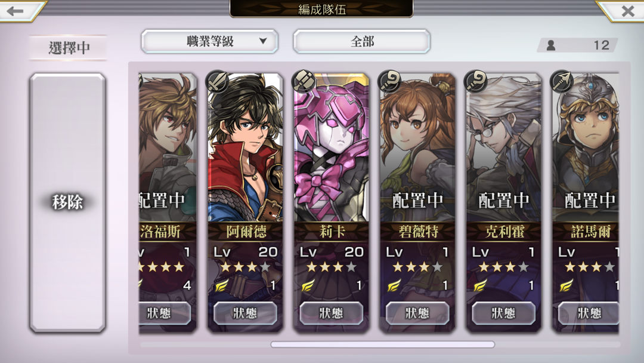The height and width of the screenshot is (363, 644).
Task: Click the 移除 remove slot
Action: [x=68, y=202]
